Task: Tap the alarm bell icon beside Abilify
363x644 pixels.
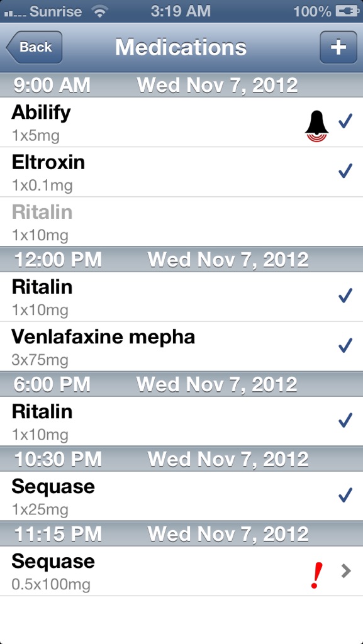Action: pyautogui.click(x=316, y=126)
